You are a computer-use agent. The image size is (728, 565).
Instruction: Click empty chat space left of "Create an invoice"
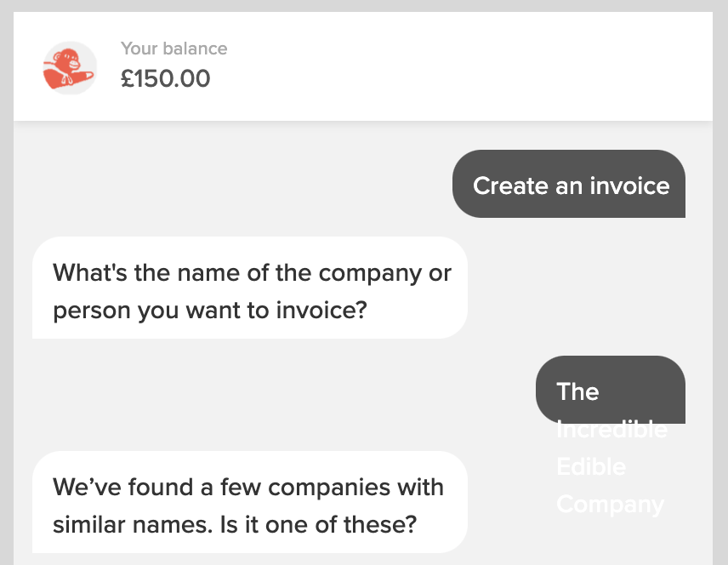[x=238, y=185]
